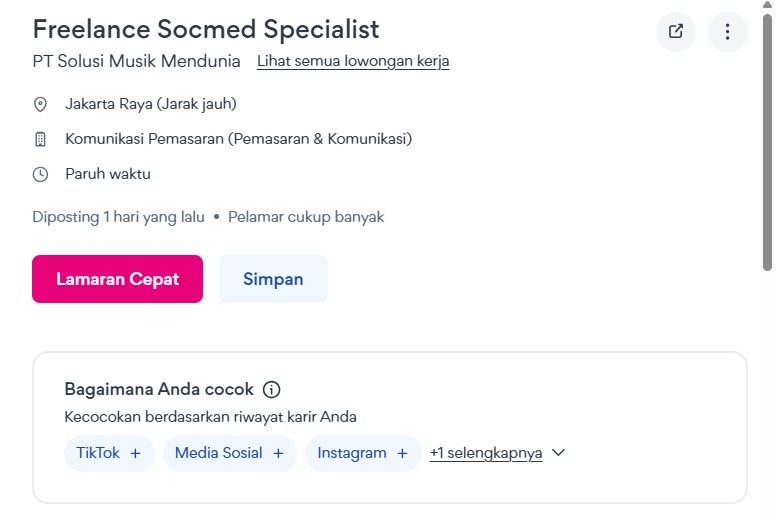Image resolution: width=783 pixels, height=520 pixels.
Task: Click the Jakarta Raya location text
Action: point(151,104)
